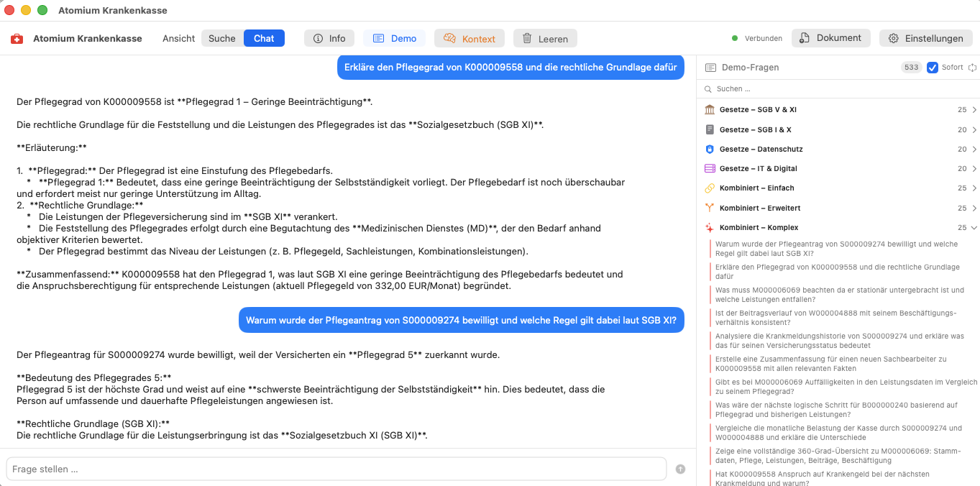Click the blue chat bubble about K000009558

tap(510, 68)
